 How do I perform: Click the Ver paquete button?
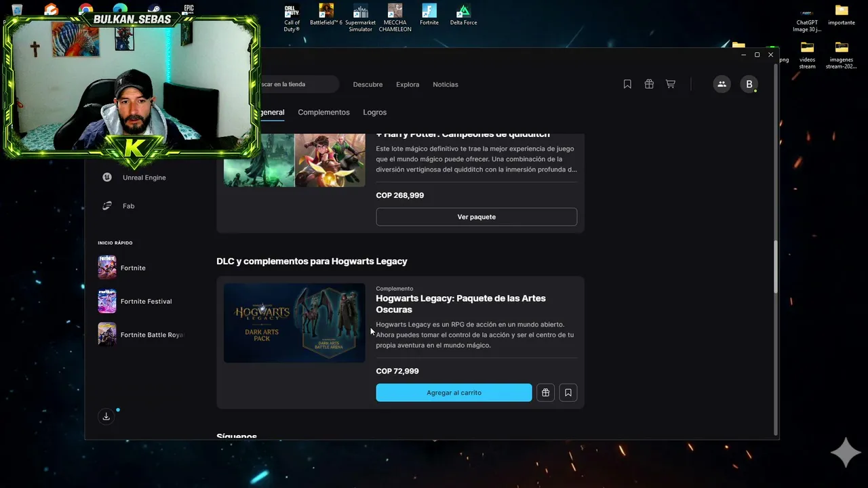point(477,217)
